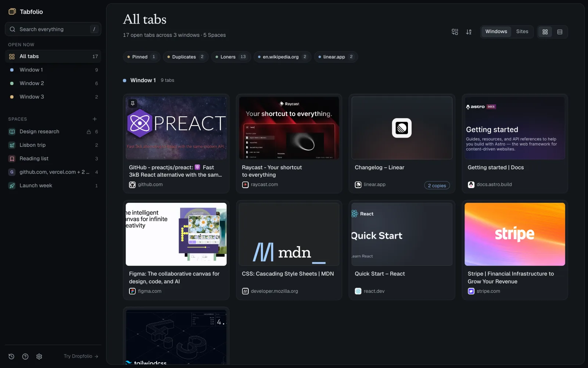Filter by linear.app chip
This screenshot has height=368, width=588.
click(336, 57)
